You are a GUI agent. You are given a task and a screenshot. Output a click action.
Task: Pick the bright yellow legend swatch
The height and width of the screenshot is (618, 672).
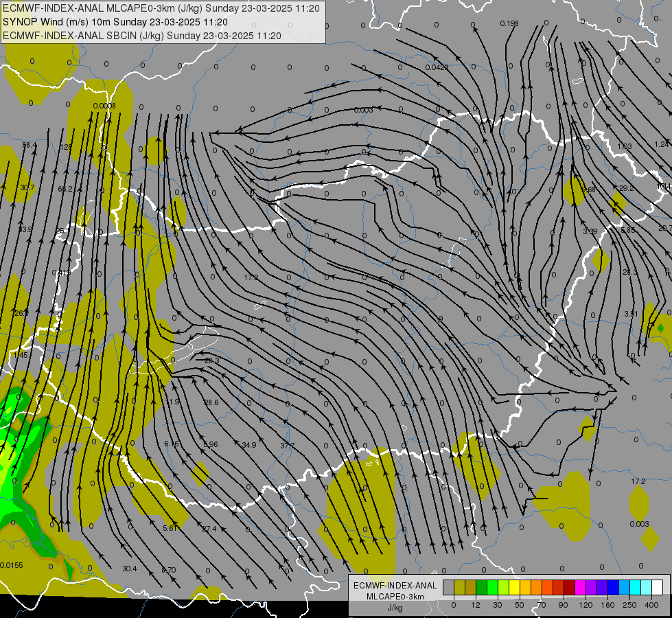(x=514, y=588)
